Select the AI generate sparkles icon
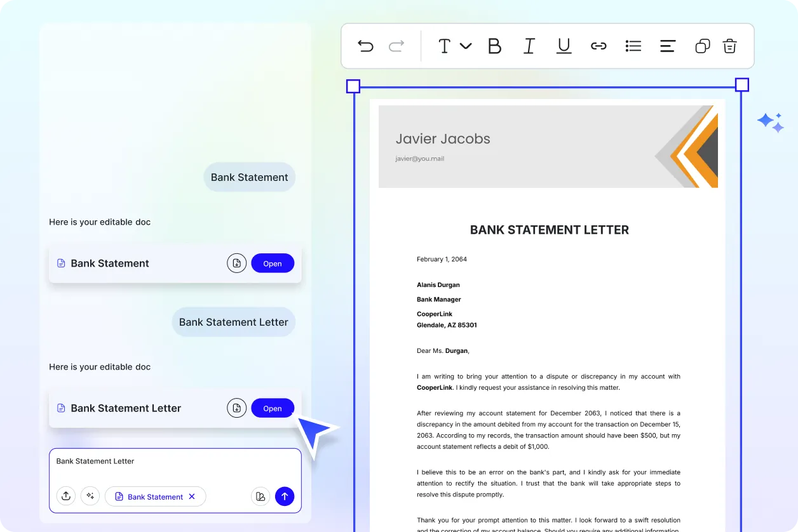The image size is (798, 532). click(x=90, y=496)
